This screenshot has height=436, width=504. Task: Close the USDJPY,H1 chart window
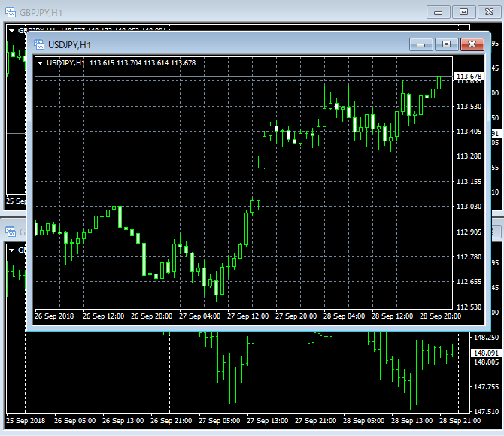click(x=472, y=44)
